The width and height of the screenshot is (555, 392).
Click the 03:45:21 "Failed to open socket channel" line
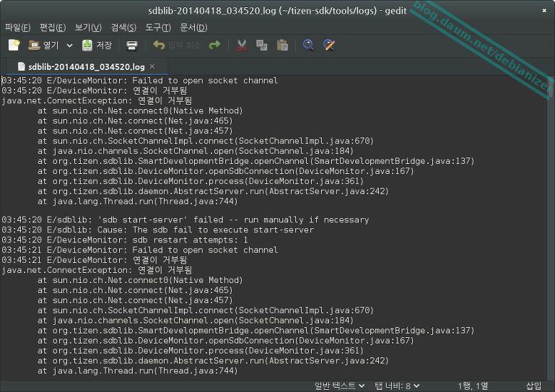(x=140, y=250)
